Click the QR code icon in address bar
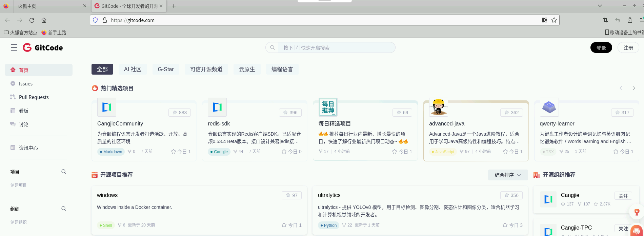This screenshot has height=236, width=644. pyautogui.click(x=544, y=20)
